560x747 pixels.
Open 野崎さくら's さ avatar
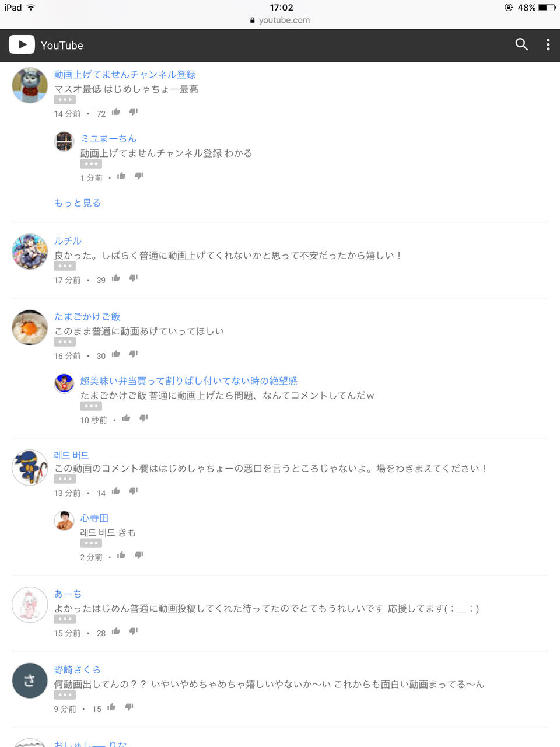click(30, 680)
